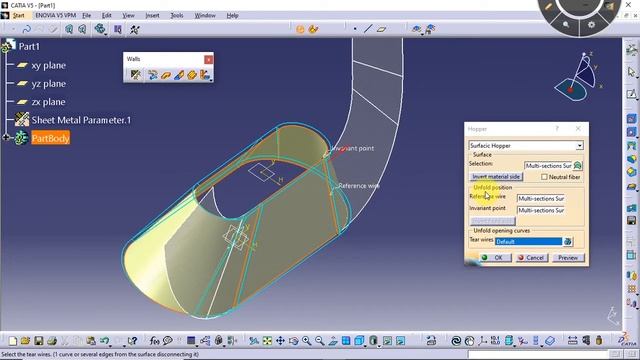The image size is (640, 360).
Task: Open the Window menu
Action: coord(205,15)
